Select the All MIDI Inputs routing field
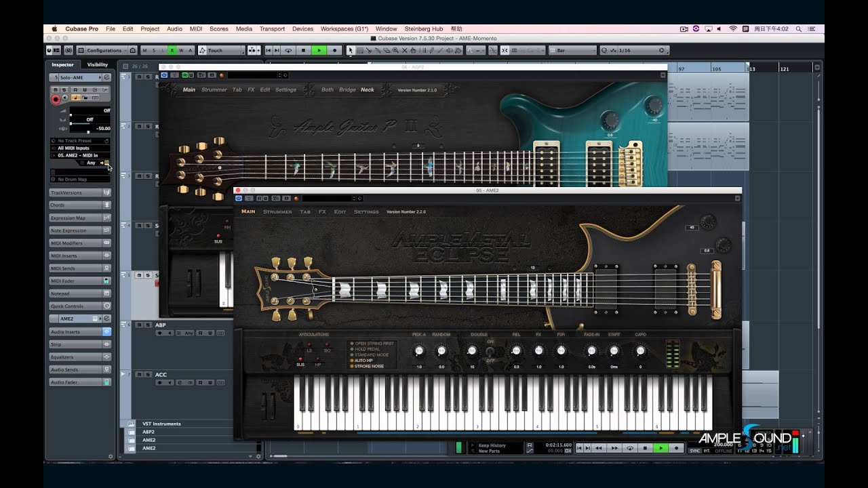The image size is (868, 488). click(x=80, y=148)
